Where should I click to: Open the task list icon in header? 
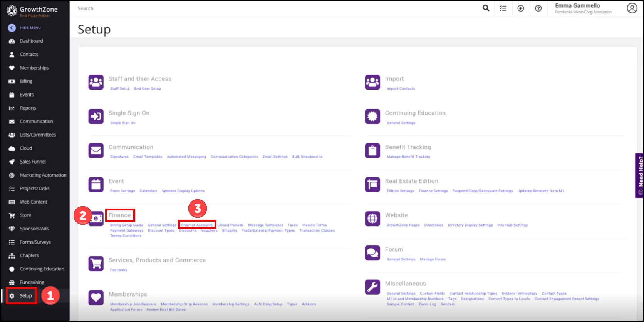coord(503,8)
